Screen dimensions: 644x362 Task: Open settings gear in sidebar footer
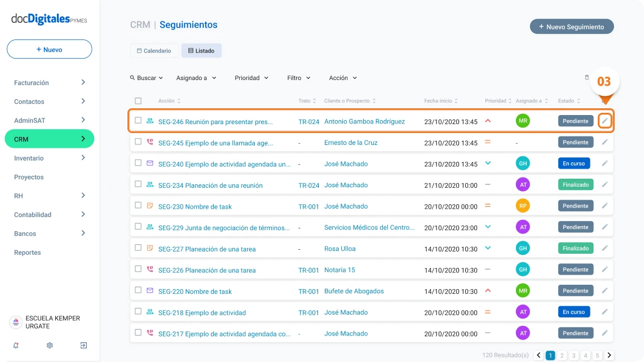50,346
